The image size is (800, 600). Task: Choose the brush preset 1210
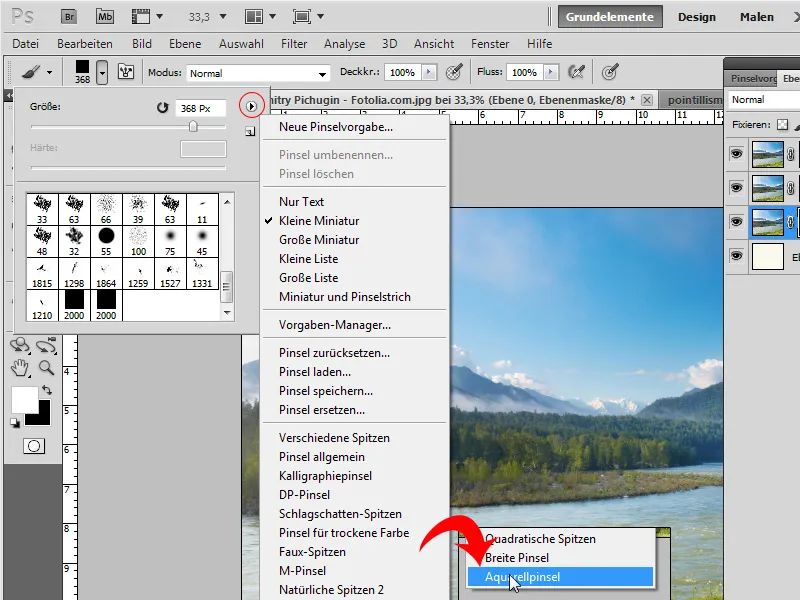pos(42,306)
